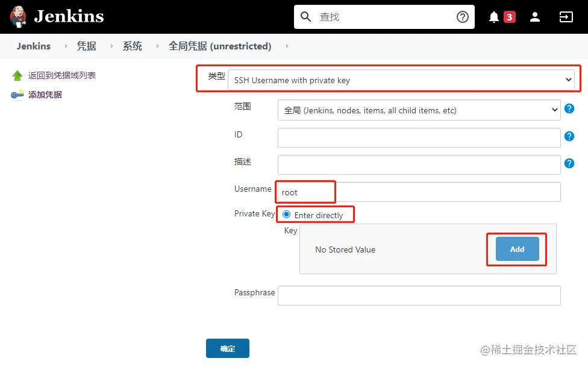Screen dimensions: 588x367
Task: Click the red notification count badge 3
Action: (x=509, y=17)
